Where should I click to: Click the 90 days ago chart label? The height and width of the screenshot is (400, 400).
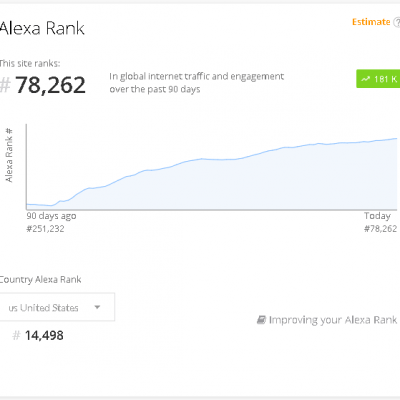51,216
